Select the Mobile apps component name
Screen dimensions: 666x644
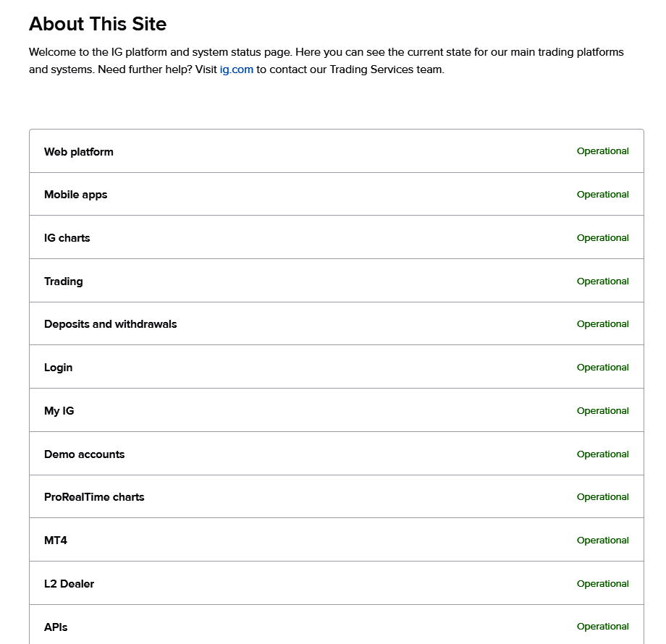[x=75, y=195]
